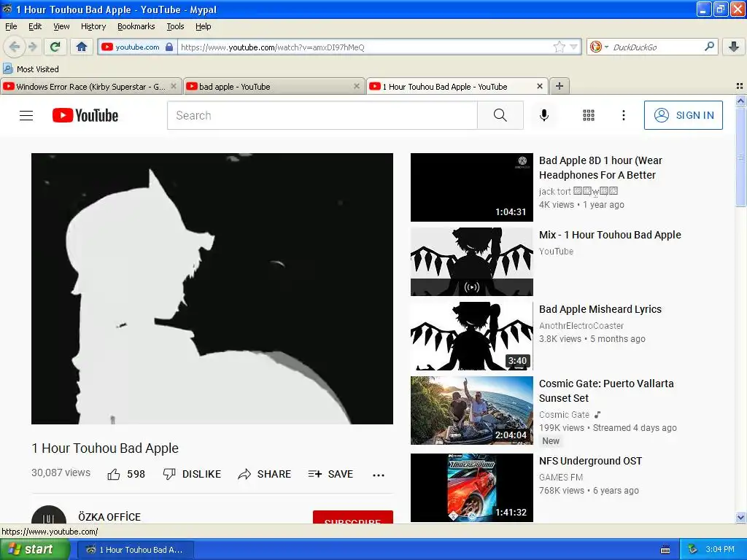Open the File menu
Viewport: 747px width, 560px height.
tap(11, 26)
